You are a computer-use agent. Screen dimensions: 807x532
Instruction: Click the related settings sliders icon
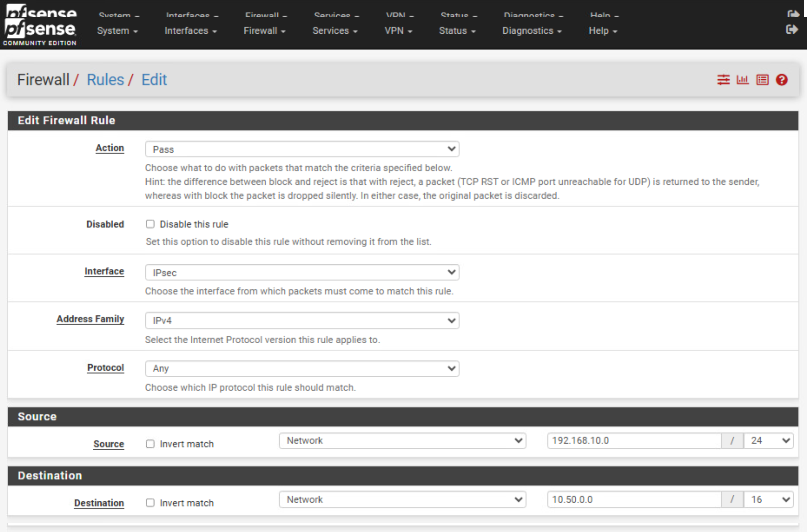pyautogui.click(x=723, y=80)
